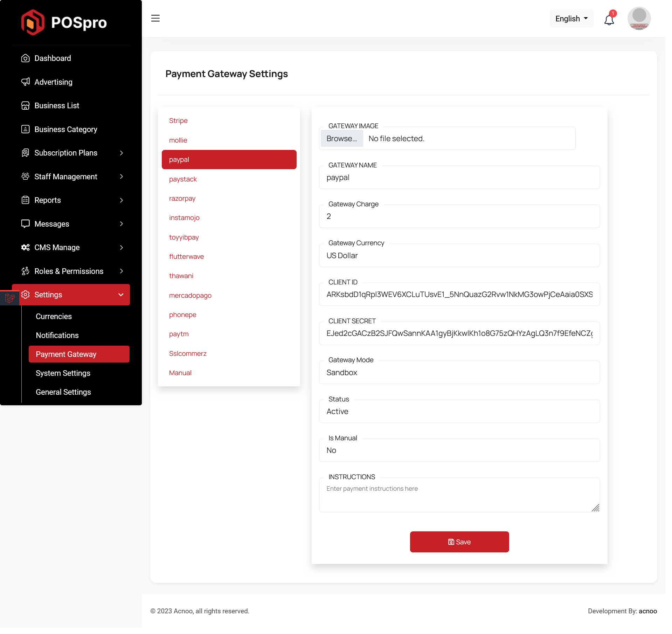
Task: Click the Gateway Charge input field
Action: click(459, 216)
